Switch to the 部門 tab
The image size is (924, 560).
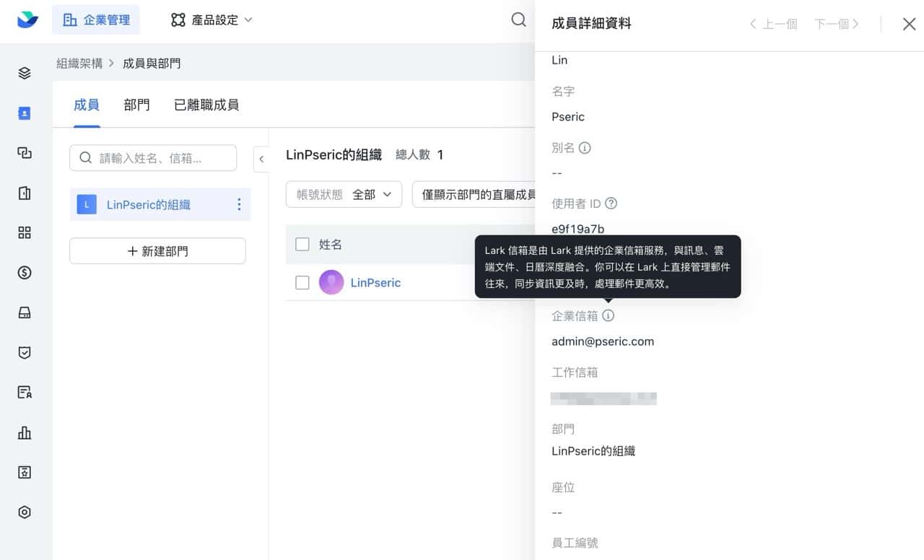[136, 105]
